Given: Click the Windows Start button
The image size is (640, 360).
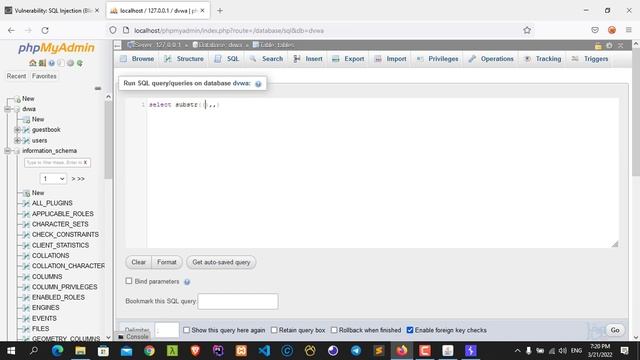Looking at the screenshot, I should click(x=11, y=351).
